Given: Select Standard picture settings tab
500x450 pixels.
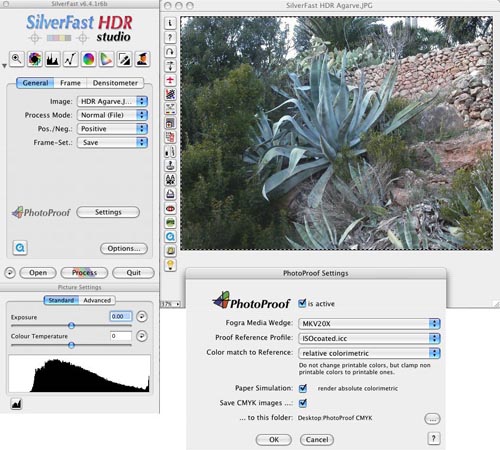Looking at the screenshot, I should 61,300.
